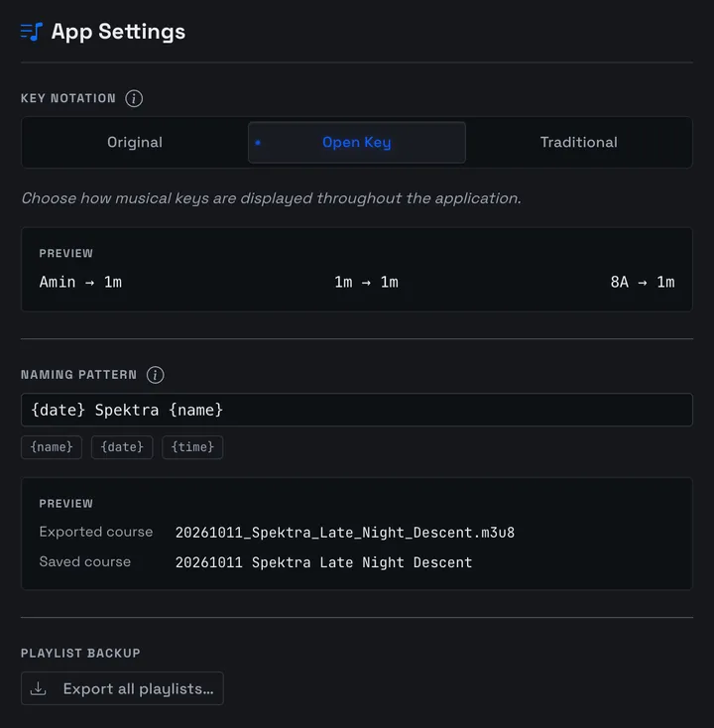This screenshot has height=728, width=714.
Task: Click the saved course name '20261011 Spektra Late Night Descent'
Action: [x=323, y=562]
